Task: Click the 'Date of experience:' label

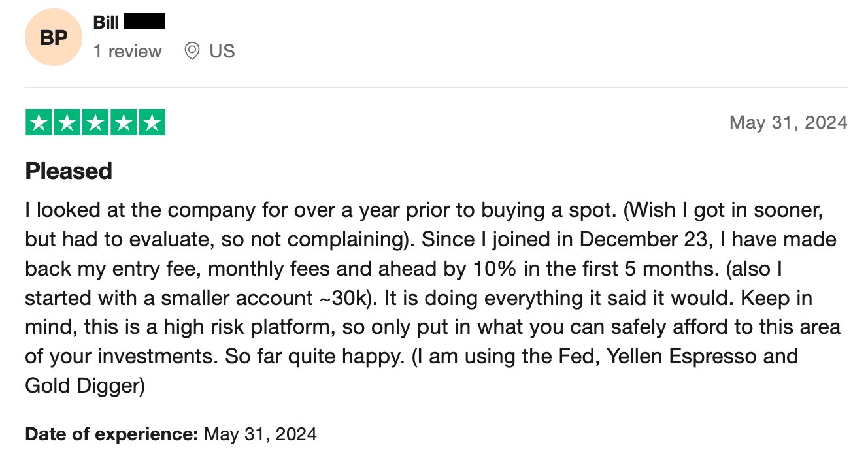Action: click(111, 434)
